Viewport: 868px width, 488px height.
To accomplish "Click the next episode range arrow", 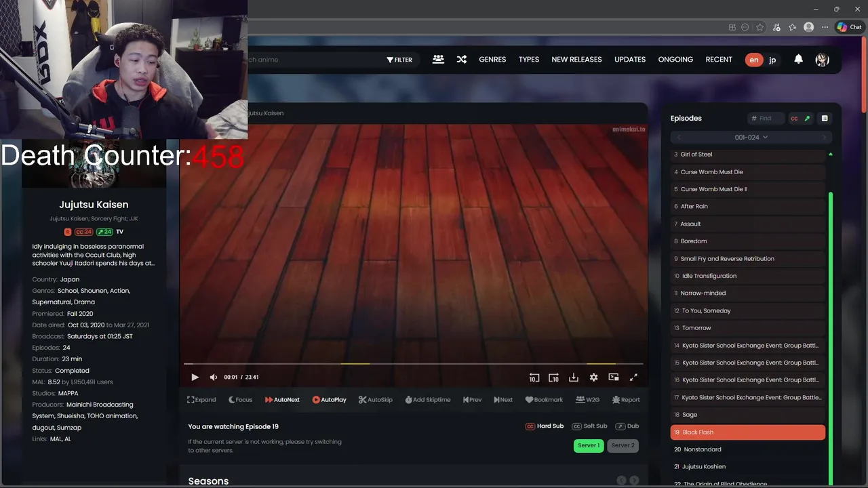I will pyautogui.click(x=825, y=137).
